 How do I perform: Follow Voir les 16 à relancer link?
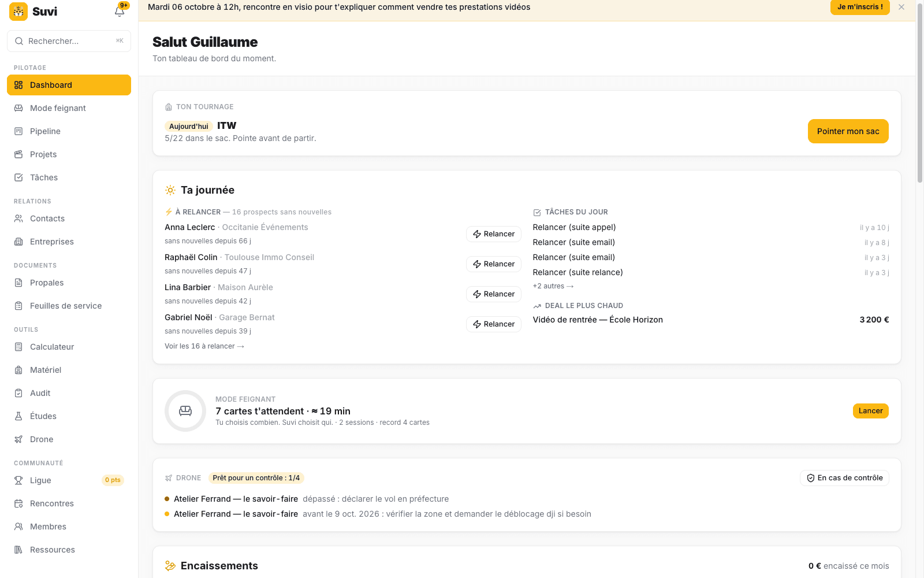[204, 346]
